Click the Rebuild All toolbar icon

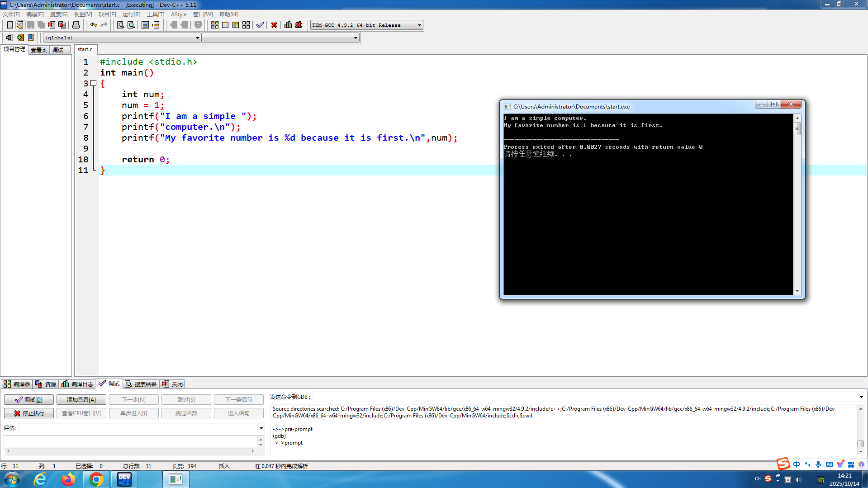pos(246,25)
